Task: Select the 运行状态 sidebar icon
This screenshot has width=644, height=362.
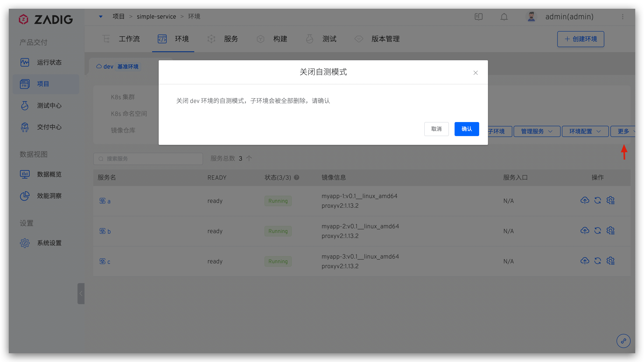Action: [x=25, y=62]
